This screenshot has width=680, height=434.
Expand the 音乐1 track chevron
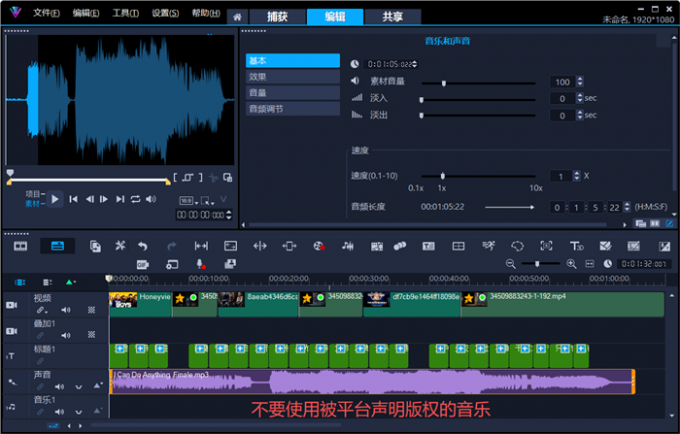pos(78,412)
